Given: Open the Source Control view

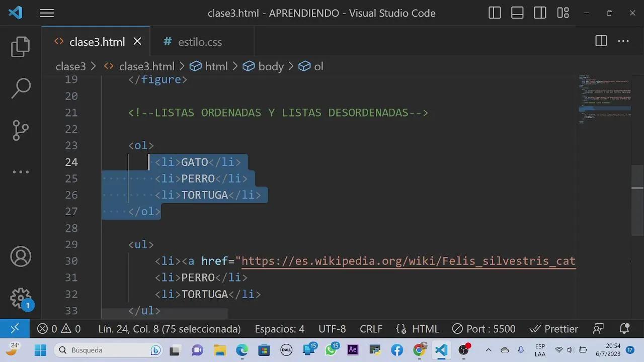Looking at the screenshot, I should point(21,130).
